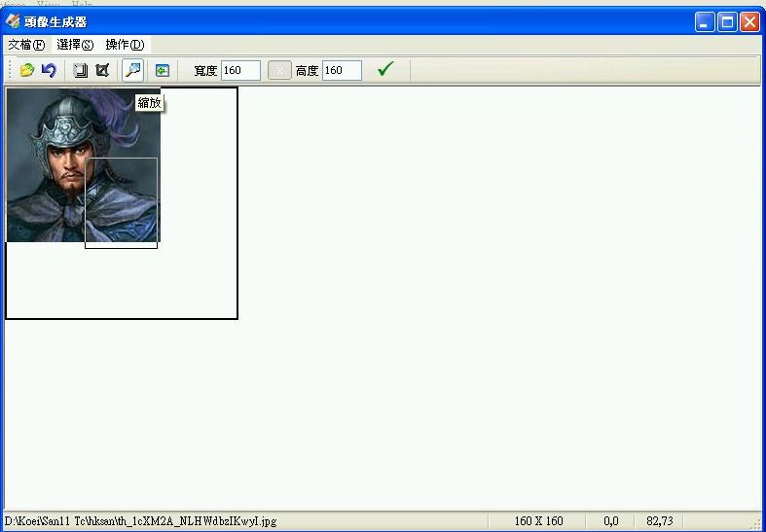The height and width of the screenshot is (532, 766).
Task: Minimize the 頭像生成器 window
Action: tap(705, 22)
